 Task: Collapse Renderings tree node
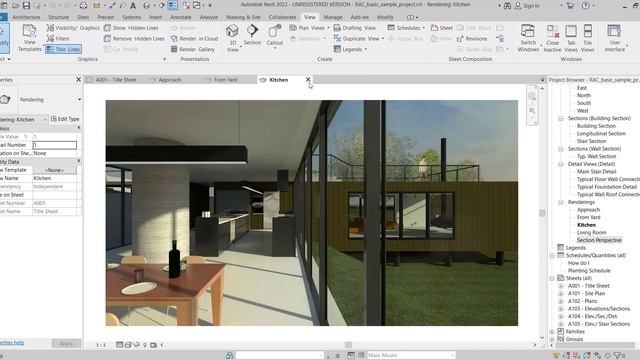point(561,202)
